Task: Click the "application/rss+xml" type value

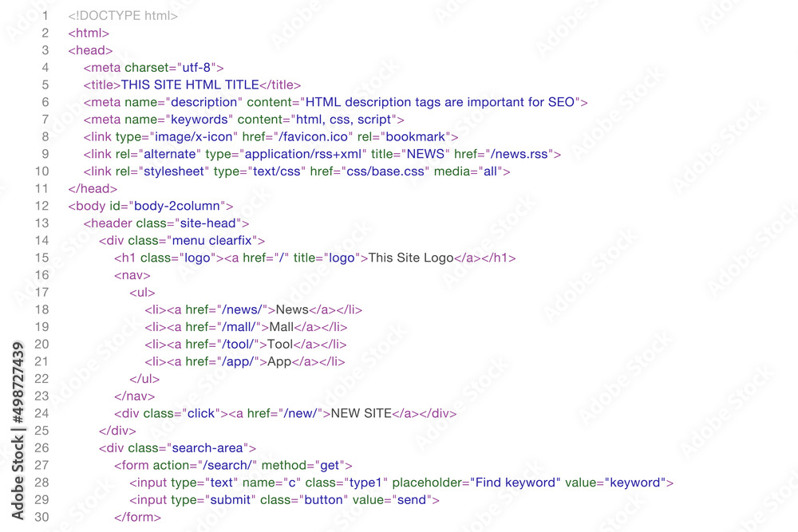Action: coord(302,154)
